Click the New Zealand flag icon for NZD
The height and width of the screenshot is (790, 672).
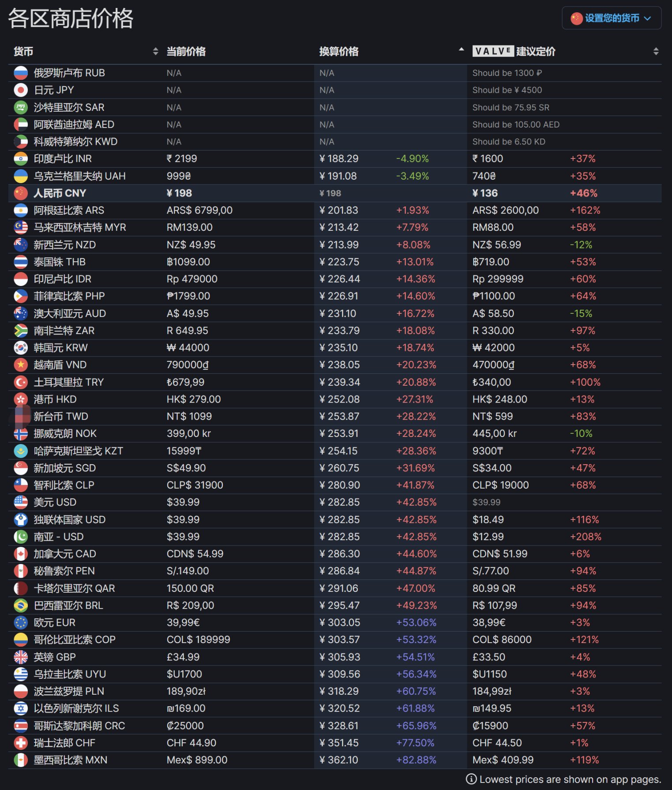[x=21, y=245]
